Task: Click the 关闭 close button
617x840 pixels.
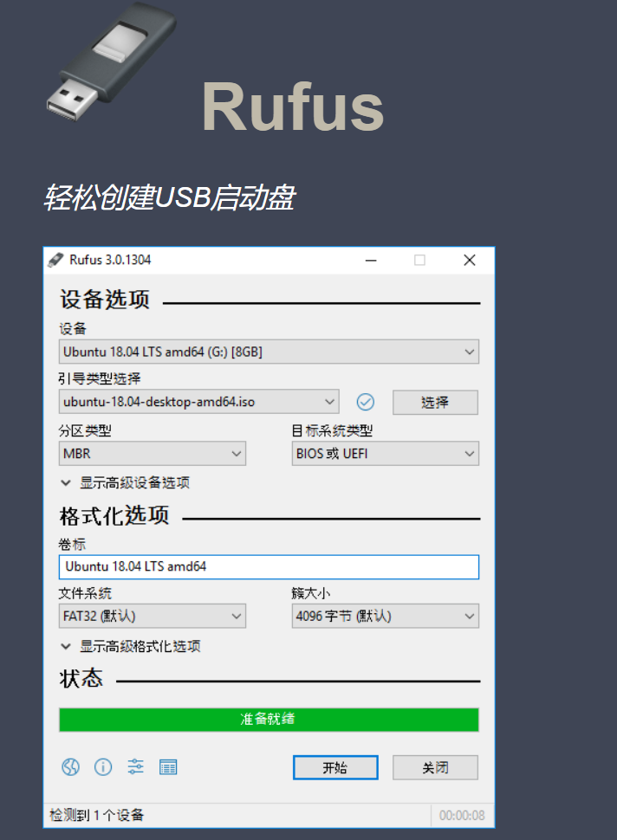Action: (435, 767)
